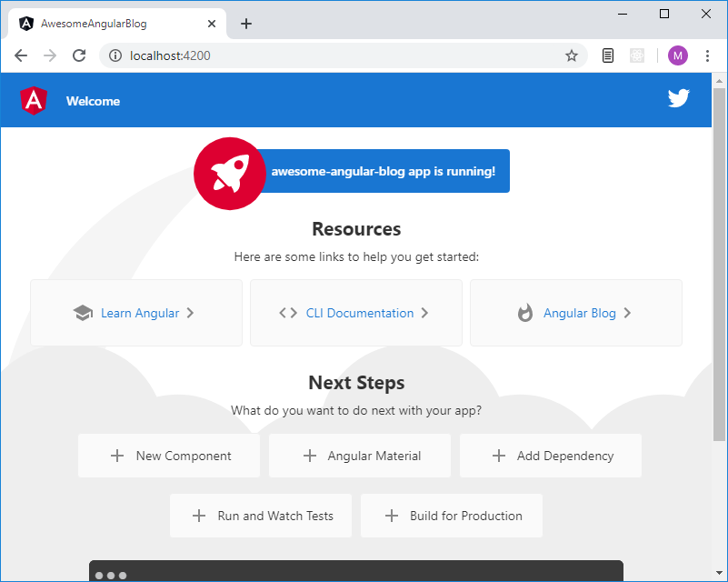Open the browser profile avatar
Image resolution: width=728 pixels, height=582 pixels.
[677, 55]
